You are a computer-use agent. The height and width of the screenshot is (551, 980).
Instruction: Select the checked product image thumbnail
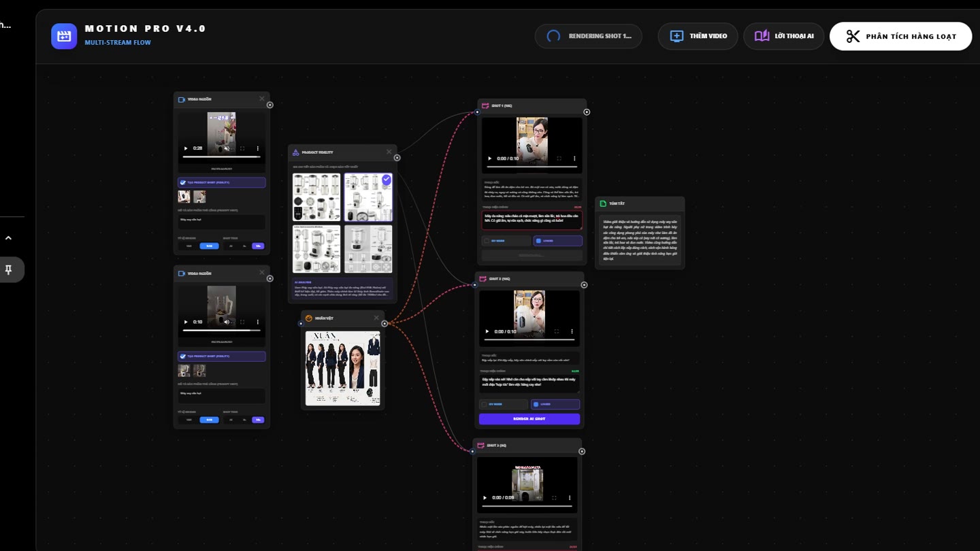tap(368, 197)
